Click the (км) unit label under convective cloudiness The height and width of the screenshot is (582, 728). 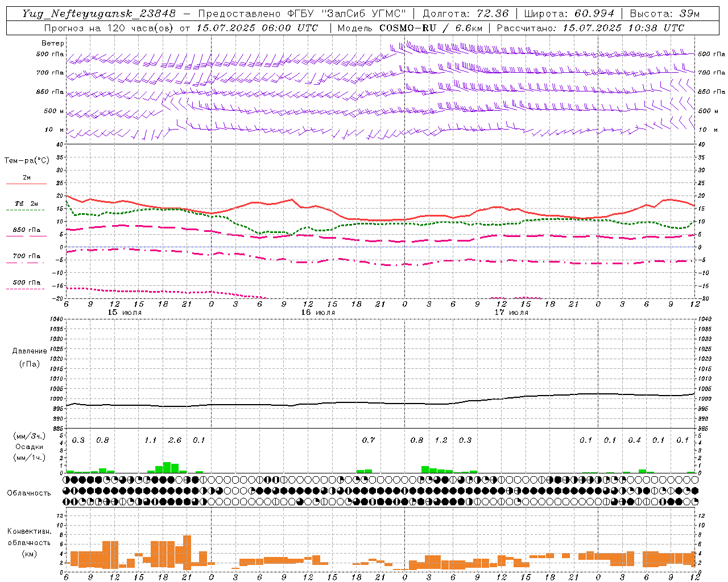[x=29, y=553]
